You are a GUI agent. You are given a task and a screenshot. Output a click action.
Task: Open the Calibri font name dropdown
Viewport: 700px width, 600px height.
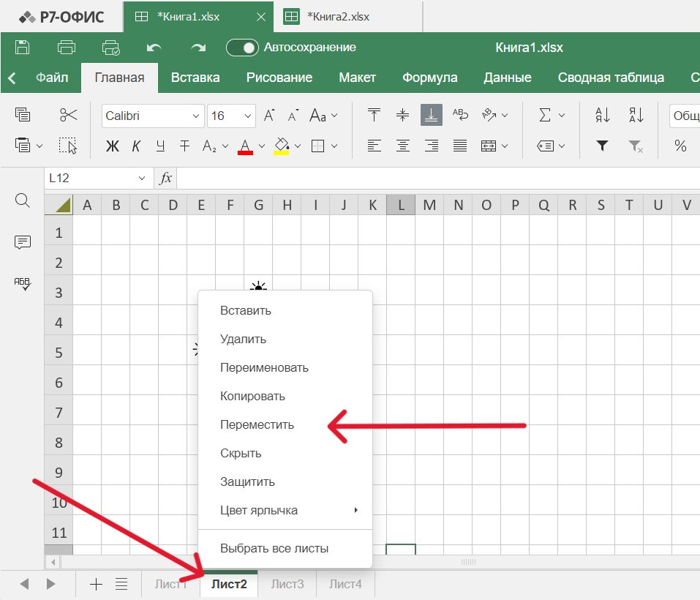click(153, 116)
